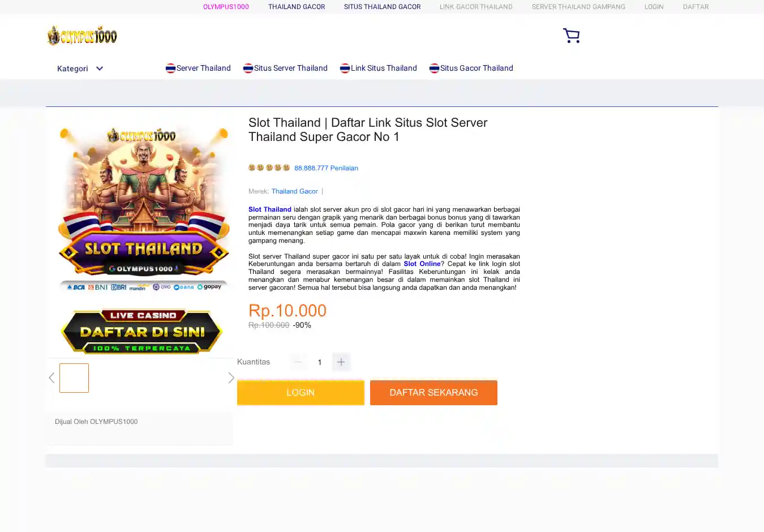Show previous product thumbnail with left arrow
Screen dimensions: 764x532
51,377
